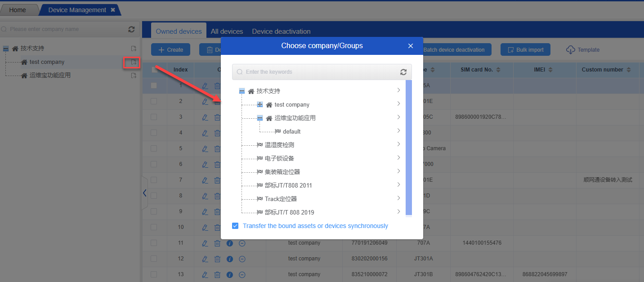
Task: Click transfer icon next to 运维宝功能应用 in sidebar
Action: pyautogui.click(x=133, y=76)
